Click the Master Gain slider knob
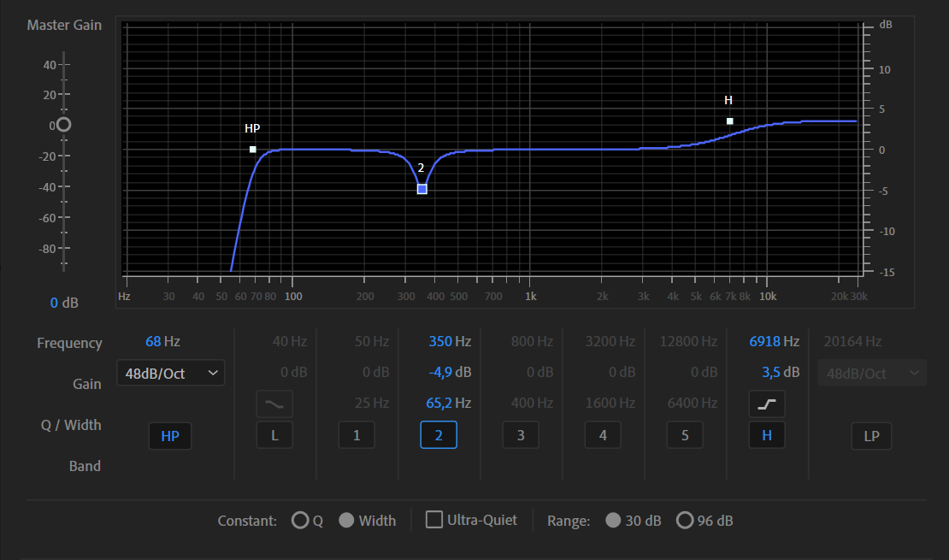Viewport: 949px width, 560px height. [x=63, y=125]
